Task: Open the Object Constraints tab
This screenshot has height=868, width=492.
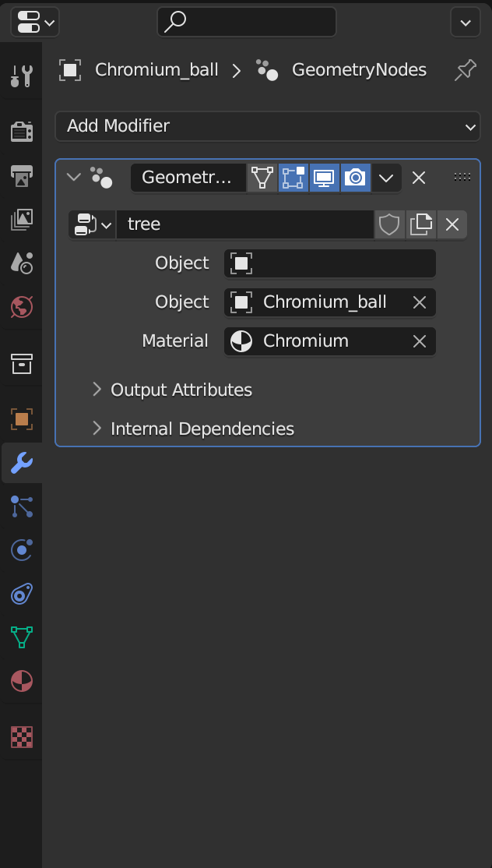Action: click(22, 594)
